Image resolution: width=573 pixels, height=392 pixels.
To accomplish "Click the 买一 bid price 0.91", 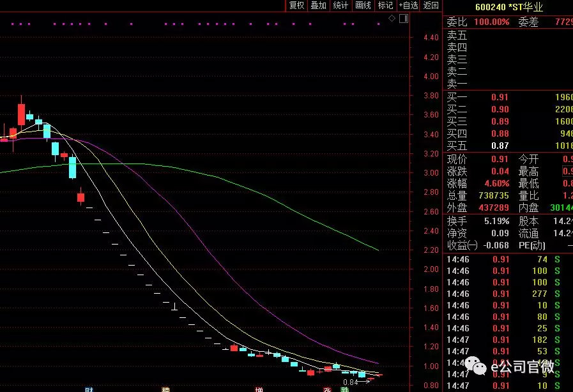I will [500, 97].
